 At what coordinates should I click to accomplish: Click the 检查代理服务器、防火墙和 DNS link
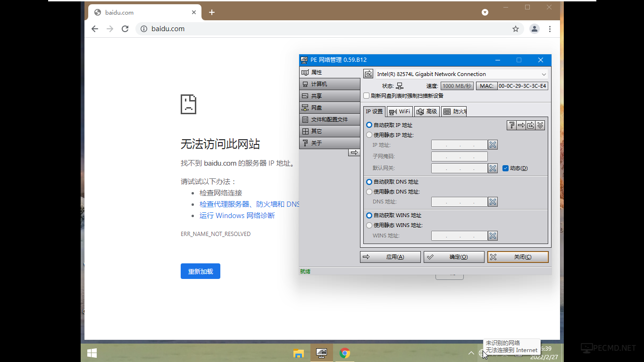250,204
